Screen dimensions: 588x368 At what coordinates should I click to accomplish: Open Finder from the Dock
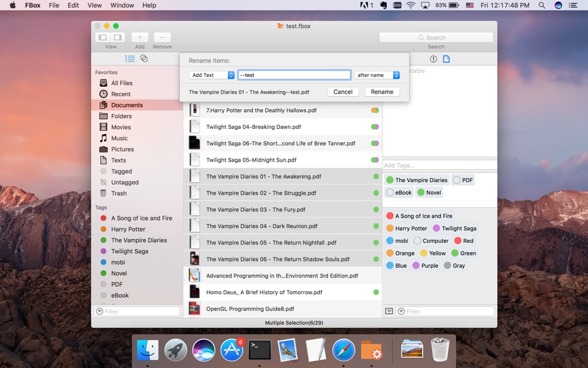147,350
